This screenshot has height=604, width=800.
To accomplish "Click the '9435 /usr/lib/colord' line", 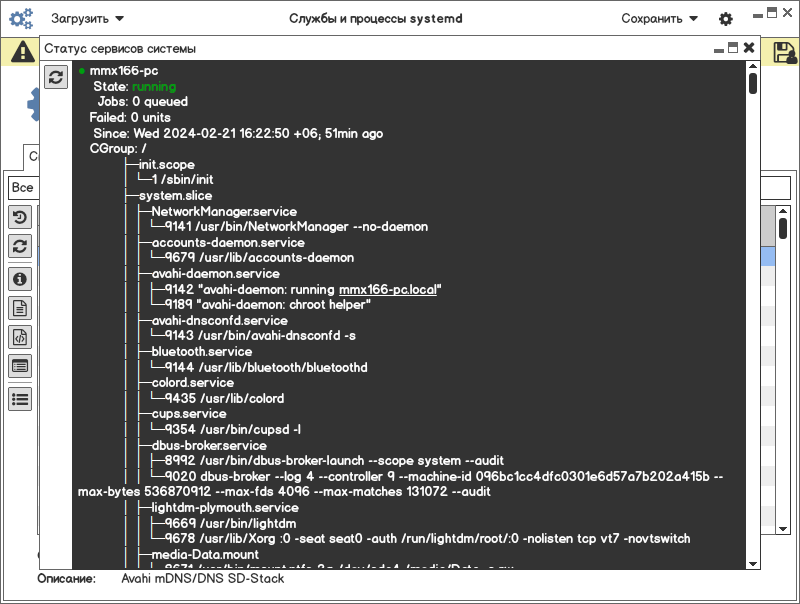I will click(x=224, y=399).
